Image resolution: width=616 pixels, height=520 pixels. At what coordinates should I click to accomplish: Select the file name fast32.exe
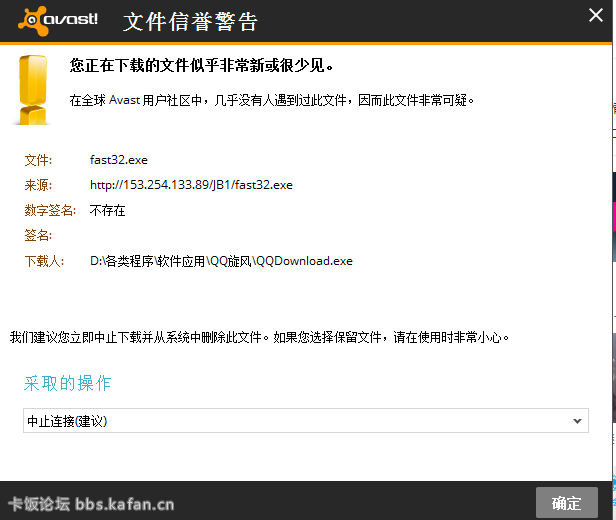pyautogui.click(x=119, y=160)
